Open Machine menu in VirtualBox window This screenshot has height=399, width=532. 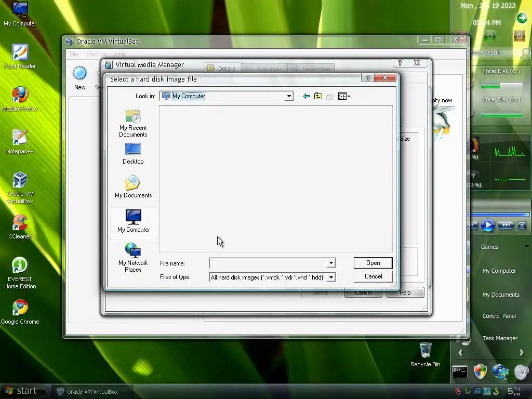tap(96, 54)
